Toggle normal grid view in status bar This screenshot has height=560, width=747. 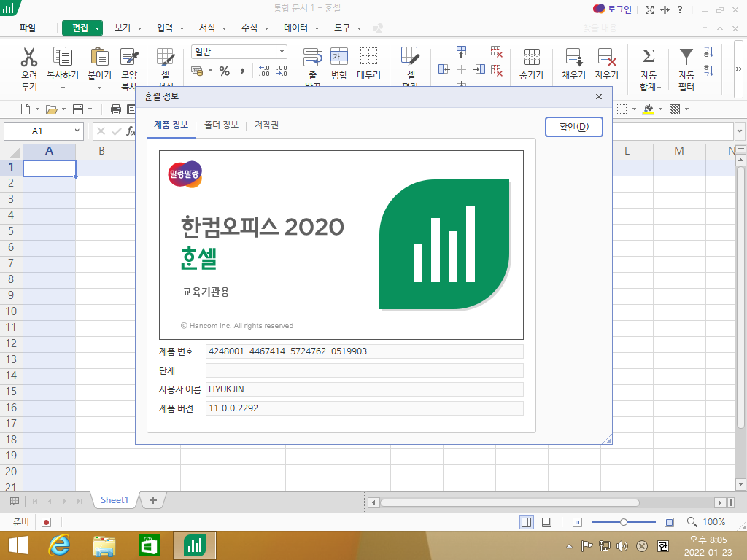pyautogui.click(x=527, y=522)
